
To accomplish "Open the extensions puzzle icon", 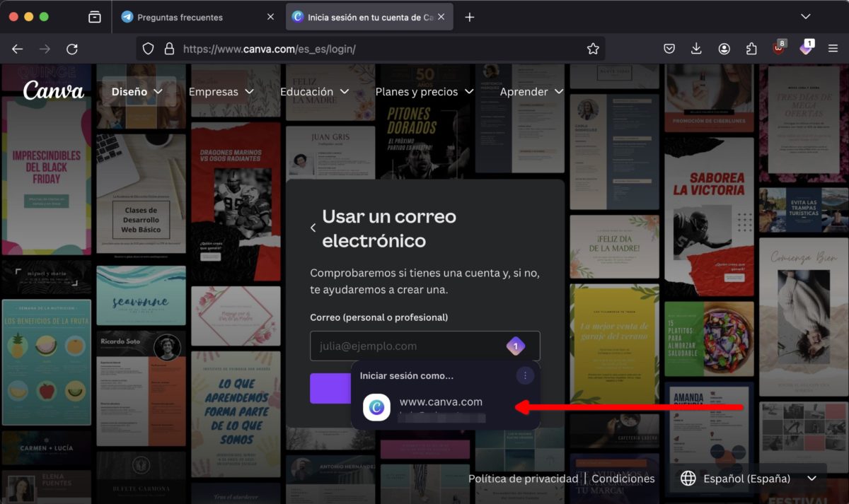I will (x=751, y=49).
